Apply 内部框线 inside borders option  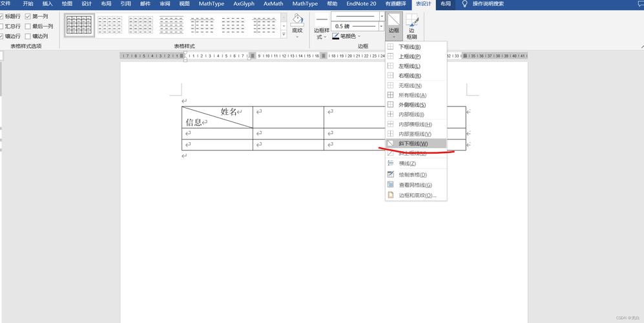click(415, 114)
